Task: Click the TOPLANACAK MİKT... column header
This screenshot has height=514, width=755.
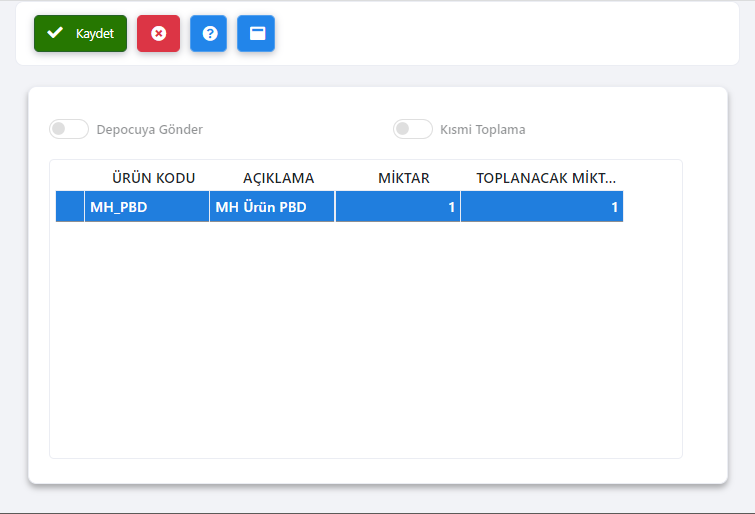Action: pos(545,178)
